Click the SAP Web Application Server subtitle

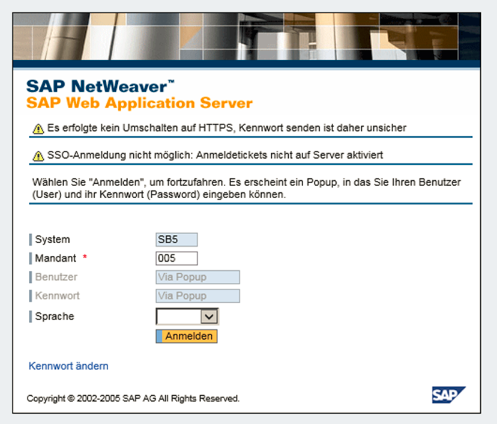point(139,103)
